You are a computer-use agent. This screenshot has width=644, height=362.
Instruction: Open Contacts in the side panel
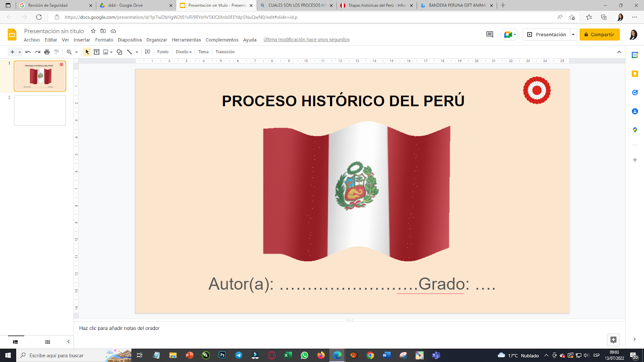[635, 111]
